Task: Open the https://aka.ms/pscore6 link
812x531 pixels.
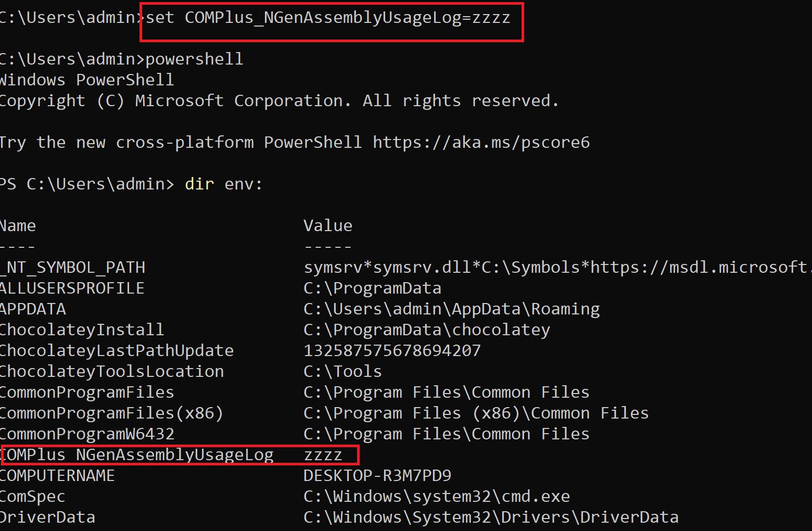Action: click(481, 142)
